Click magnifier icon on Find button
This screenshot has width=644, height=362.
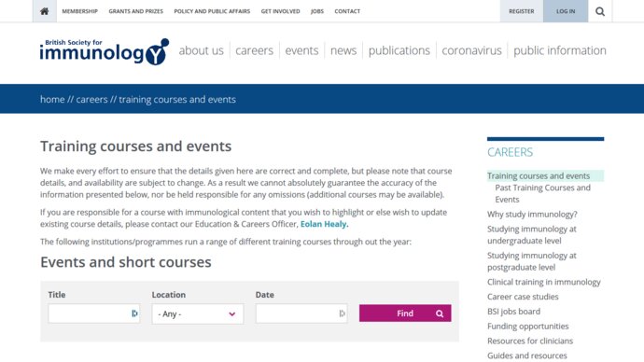(x=440, y=313)
